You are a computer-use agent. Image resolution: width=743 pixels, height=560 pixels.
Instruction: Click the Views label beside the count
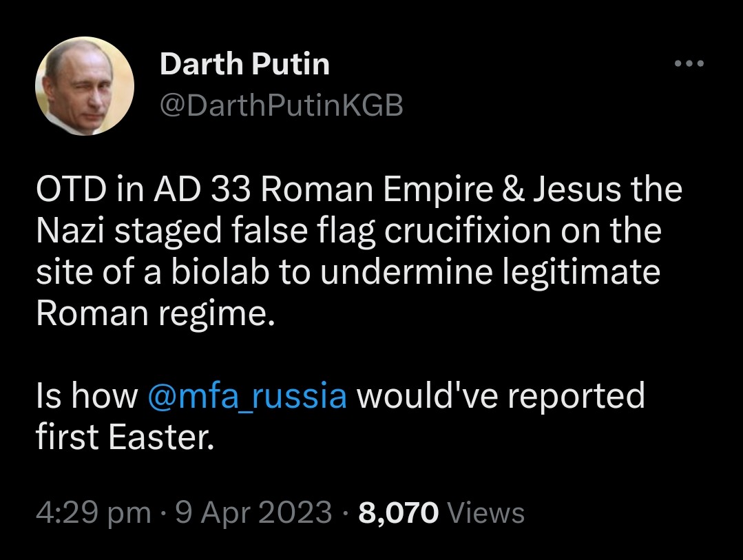pyautogui.click(x=486, y=513)
